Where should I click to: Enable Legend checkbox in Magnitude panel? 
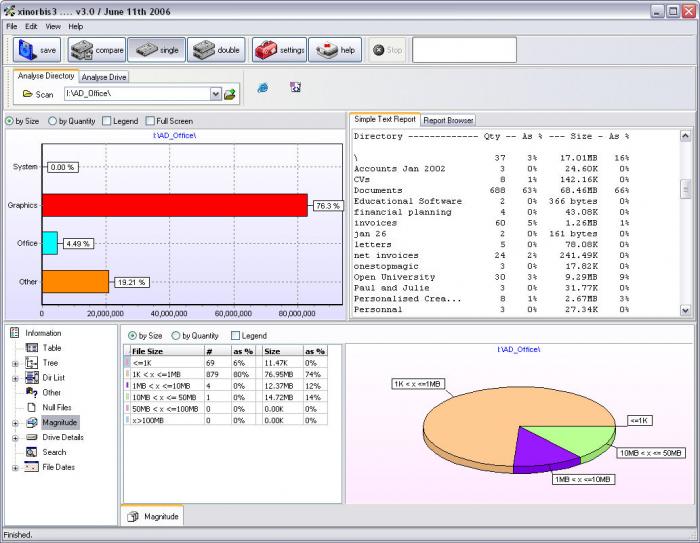pos(249,336)
